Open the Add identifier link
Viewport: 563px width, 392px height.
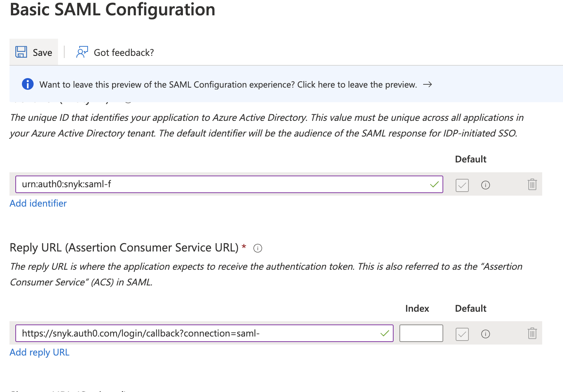38,203
